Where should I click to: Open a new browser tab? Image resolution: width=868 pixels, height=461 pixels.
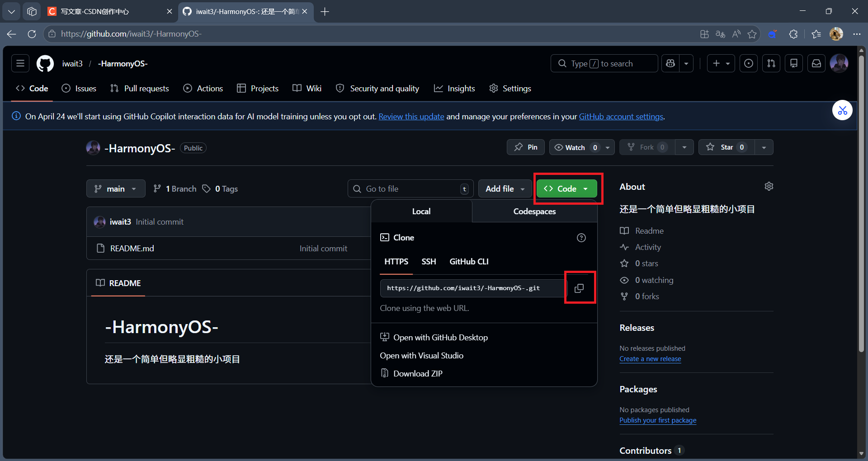(x=325, y=12)
